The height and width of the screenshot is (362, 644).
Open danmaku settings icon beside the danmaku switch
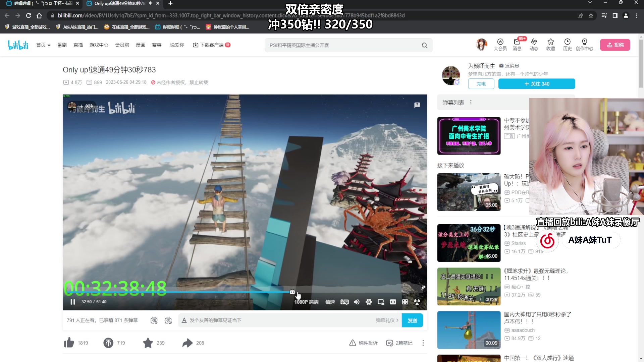point(168,320)
